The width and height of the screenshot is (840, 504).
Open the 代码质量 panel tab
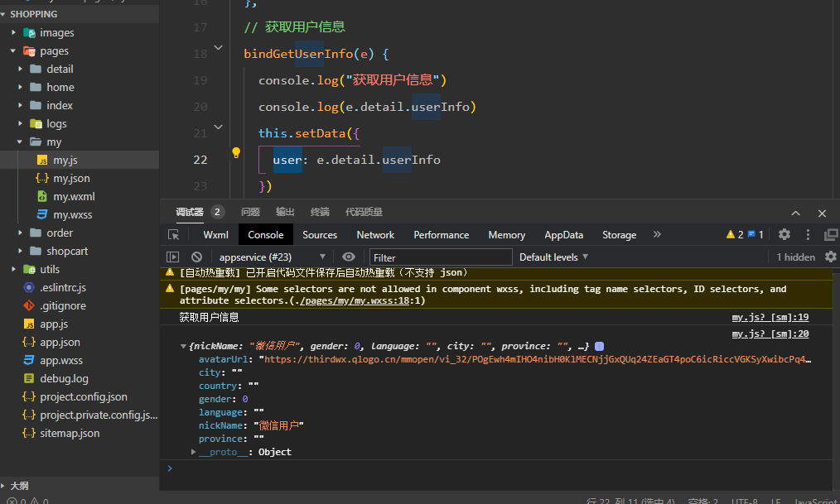(x=364, y=213)
